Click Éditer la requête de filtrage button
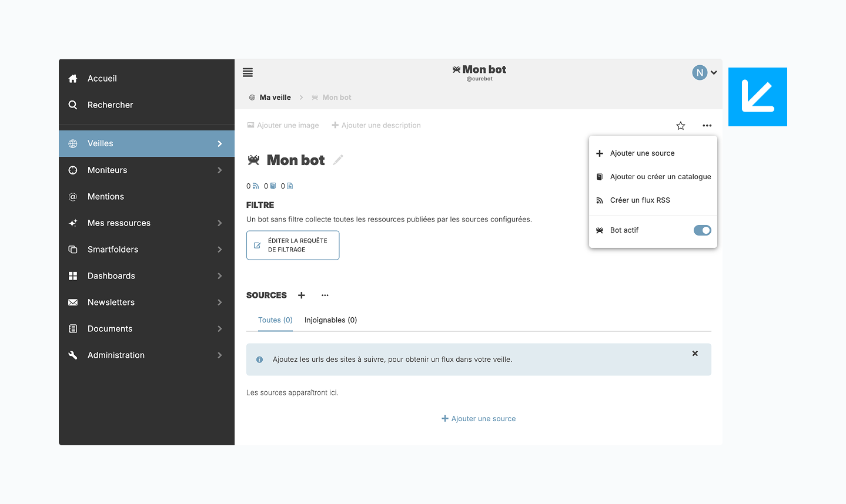Screen dimensions: 846x504 click(293, 245)
